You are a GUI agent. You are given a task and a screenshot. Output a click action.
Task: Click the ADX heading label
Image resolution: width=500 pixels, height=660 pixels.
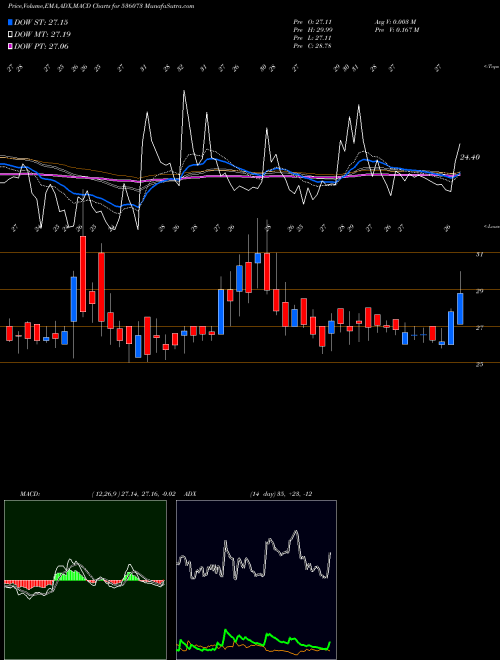(x=190, y=494)
